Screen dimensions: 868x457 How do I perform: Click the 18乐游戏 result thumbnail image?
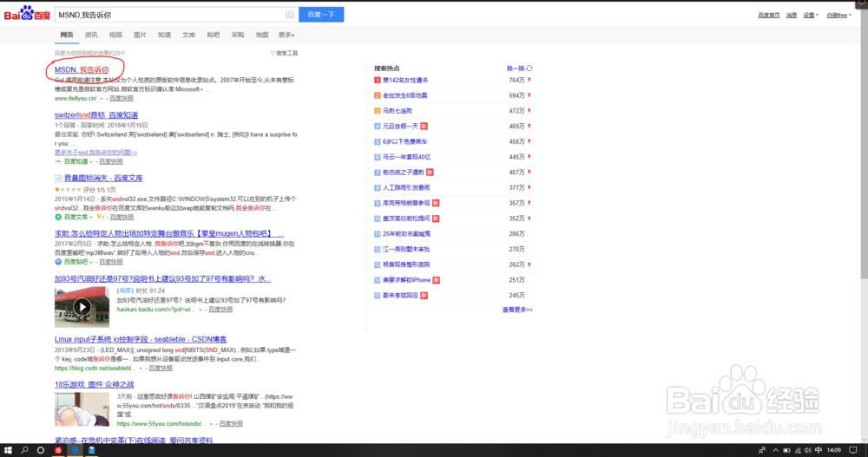click(82, 409)
